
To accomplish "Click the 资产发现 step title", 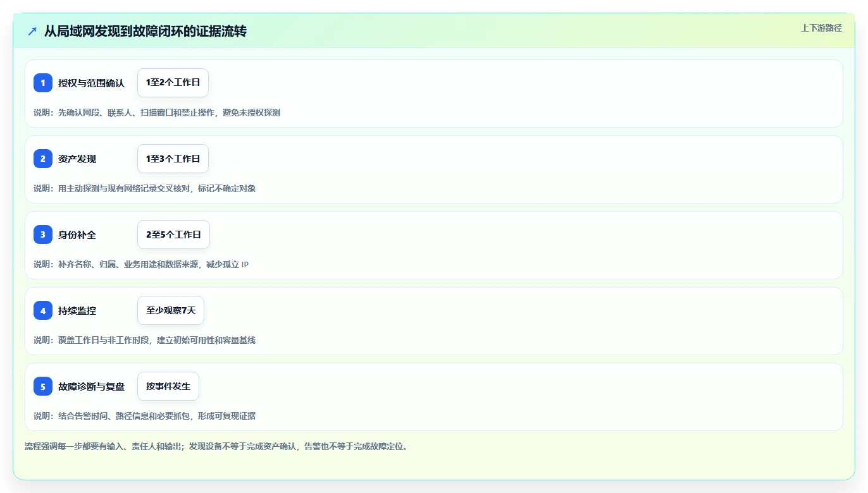I will coord(77,159).
